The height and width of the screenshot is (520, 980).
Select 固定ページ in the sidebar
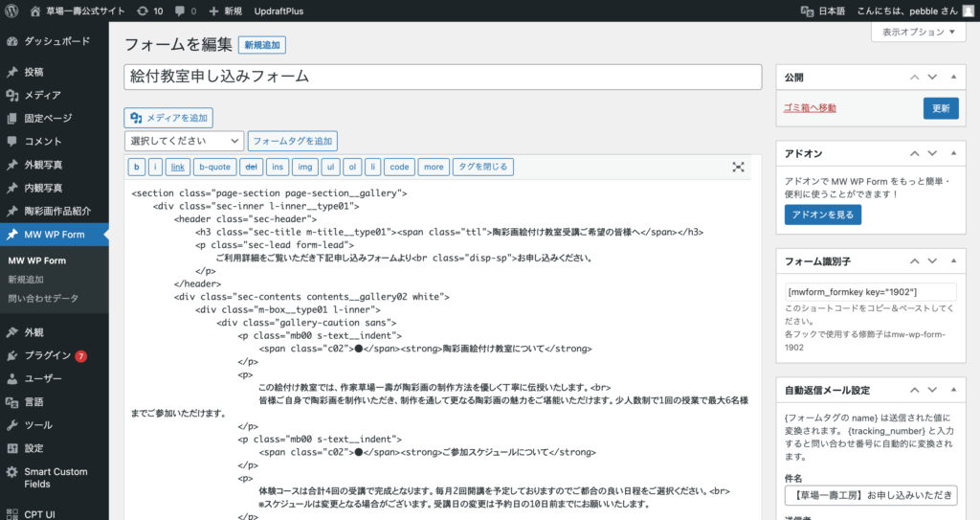click(x=48, y=118)
